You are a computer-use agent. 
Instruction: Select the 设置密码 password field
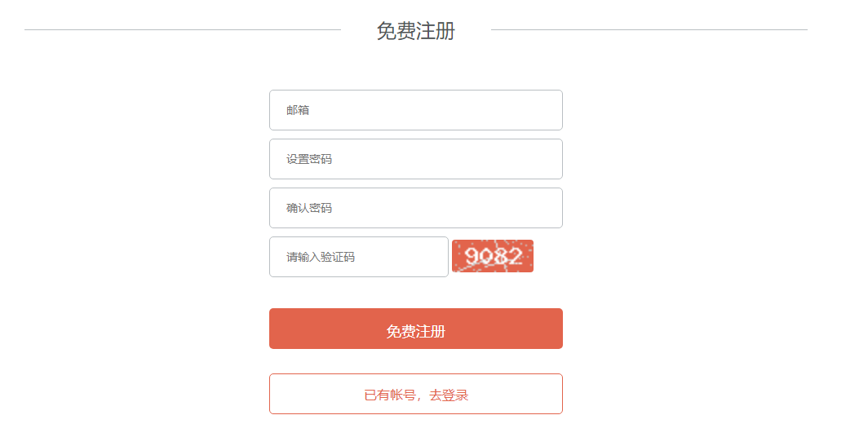416,159
